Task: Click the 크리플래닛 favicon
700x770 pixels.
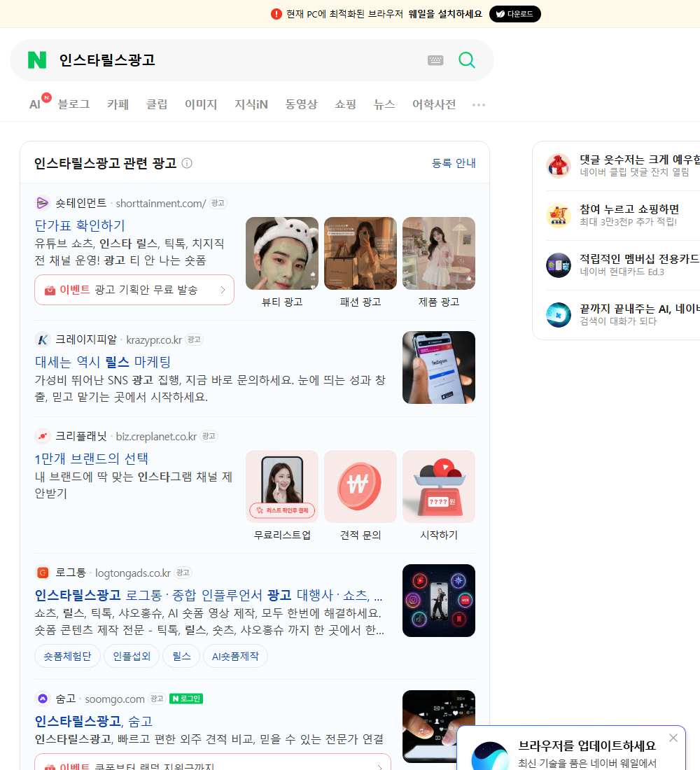Action: click(43, 436)
